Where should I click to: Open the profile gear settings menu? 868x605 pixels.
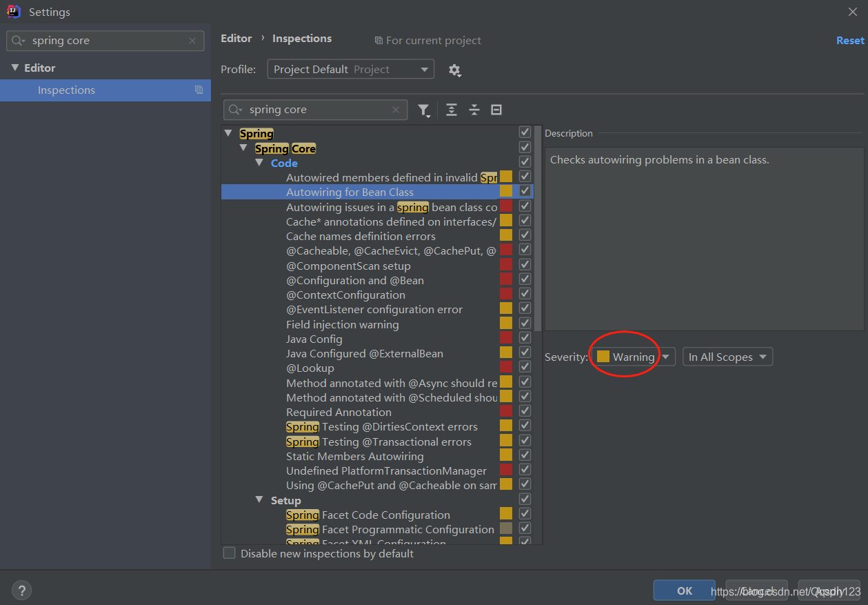click(454, 70)
